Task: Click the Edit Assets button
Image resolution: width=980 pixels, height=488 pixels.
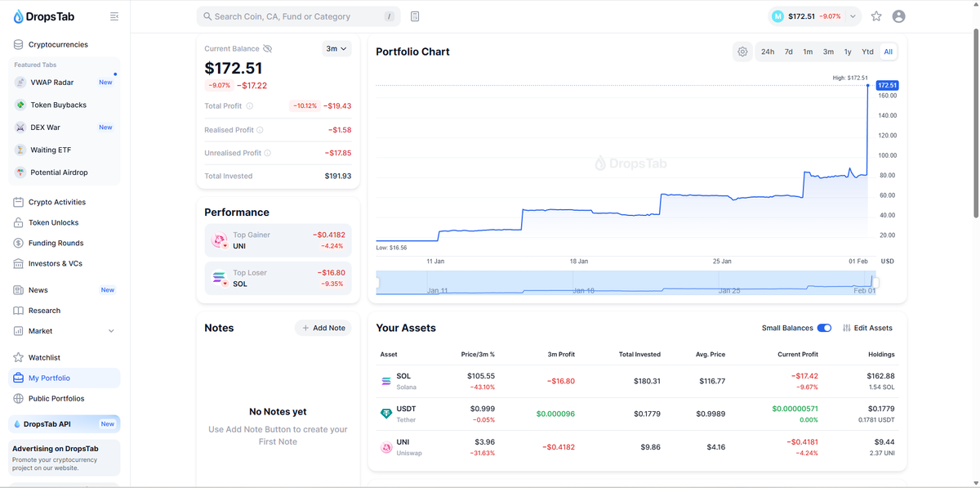Action: 867,328
